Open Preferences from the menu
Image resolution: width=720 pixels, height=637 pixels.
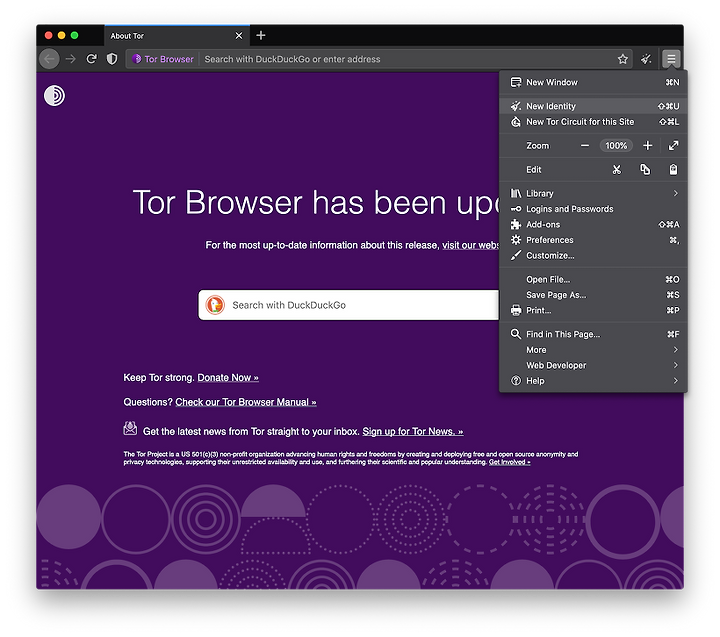click(x=593, y=240)
